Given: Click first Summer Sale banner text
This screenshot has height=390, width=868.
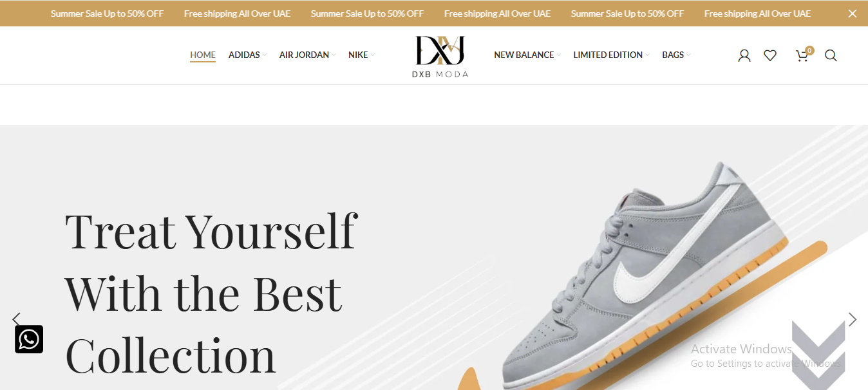Looking at the screenshot, I should 107,14.
